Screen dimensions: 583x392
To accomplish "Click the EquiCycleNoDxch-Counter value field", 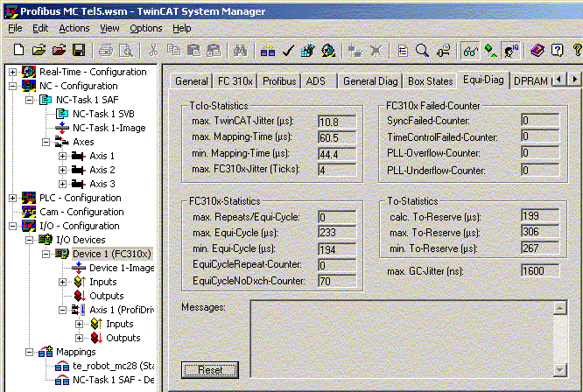I will click(337, 281).
